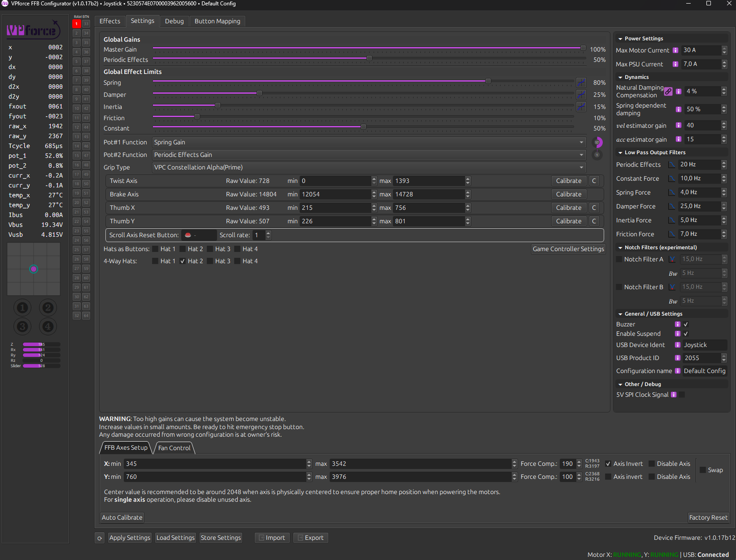Screen dimensions: 736x560
Task: Open the Pot#1 Function dropdown
Action: pos(369,142)
